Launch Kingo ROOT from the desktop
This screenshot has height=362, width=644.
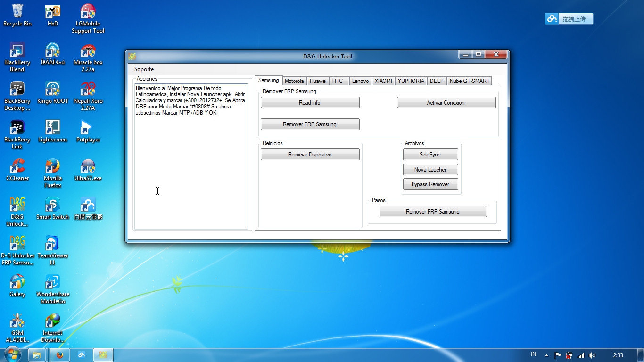coord(52,93)
